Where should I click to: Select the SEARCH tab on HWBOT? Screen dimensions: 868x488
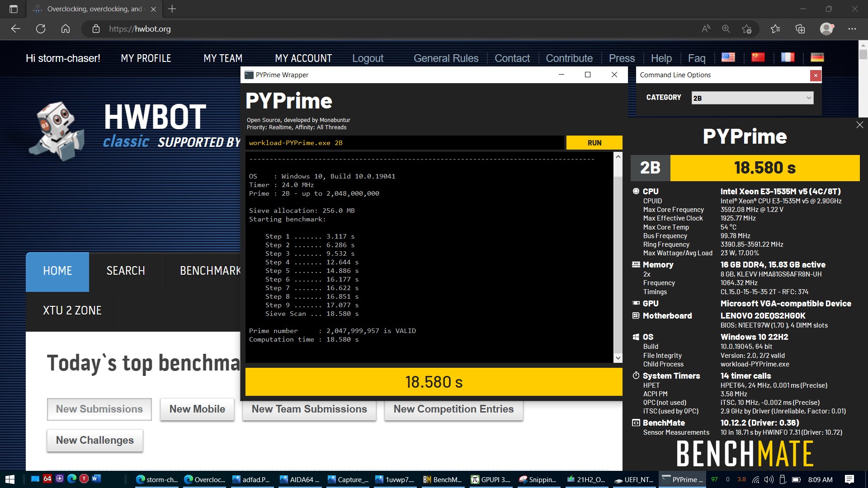coord(126,271)
